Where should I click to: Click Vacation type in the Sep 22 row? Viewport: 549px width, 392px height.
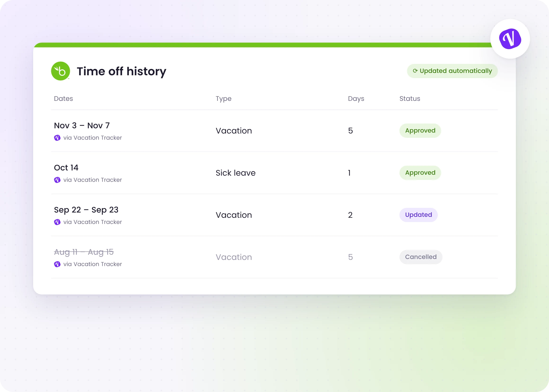point(234,215)
